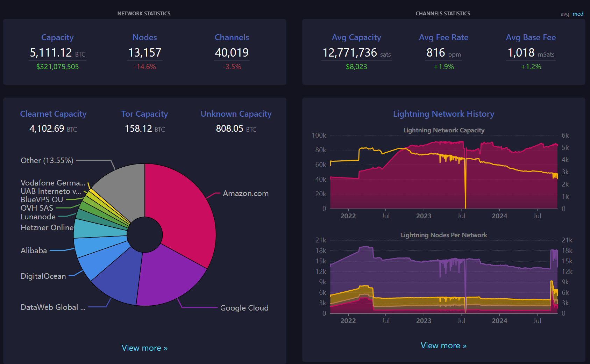Click the DataWeb Global legend label
Image resolution: width=590 pixels, height=364 pixels.
[x=53, y=307]
